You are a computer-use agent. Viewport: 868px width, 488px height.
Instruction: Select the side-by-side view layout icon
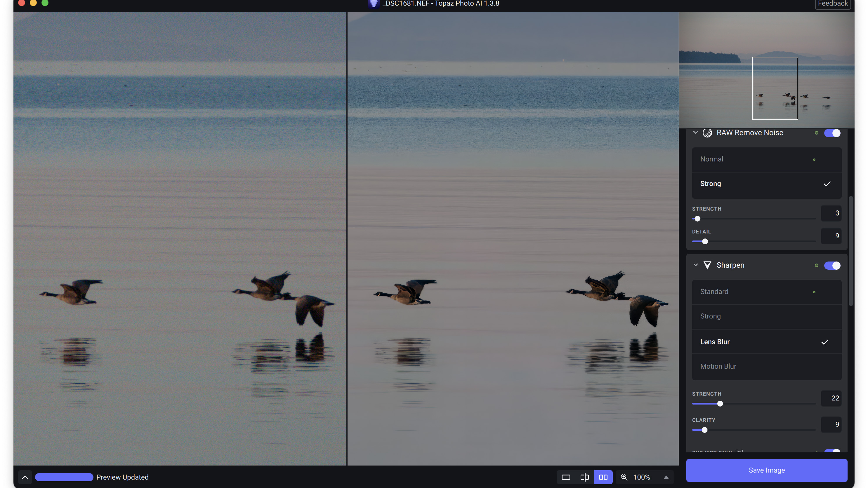603,477
